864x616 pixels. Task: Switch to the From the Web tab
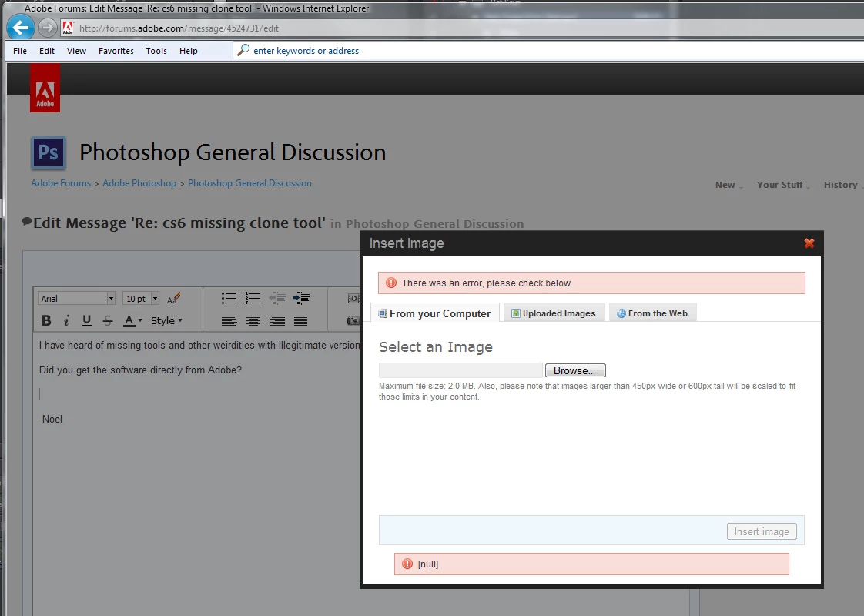[x=652, y=313]
